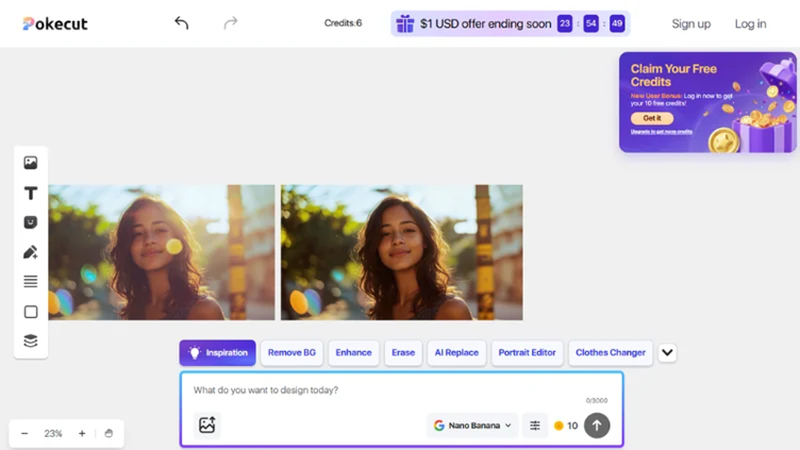Viewport: 800px width, 450px height.
Task: Expand the Nano Banana model dropdown
Action: tap(472, 426)
